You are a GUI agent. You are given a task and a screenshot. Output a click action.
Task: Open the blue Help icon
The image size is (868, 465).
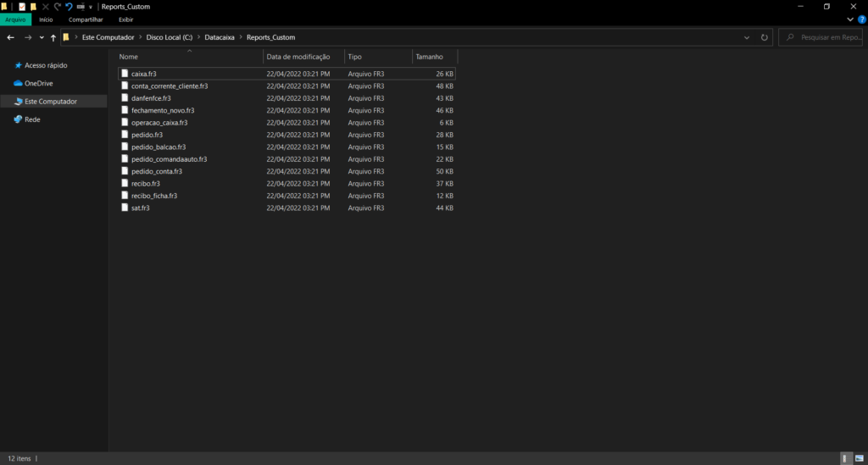click(861, 19)
